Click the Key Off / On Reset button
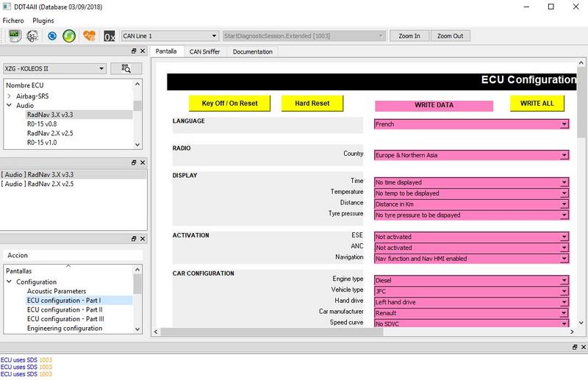This screenshot has width=588, height=380. click(229, 103)
